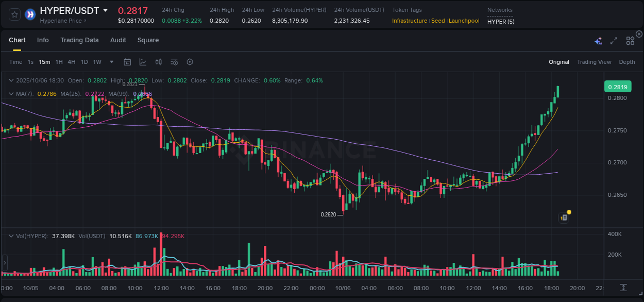
Task: Open the candlestick display options icon
Action: point(158,62)
